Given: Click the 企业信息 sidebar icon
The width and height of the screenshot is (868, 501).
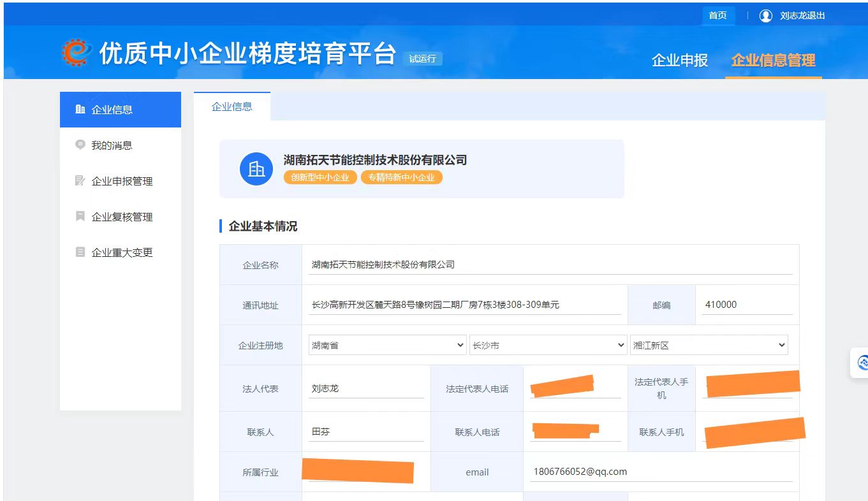Looking at the screenshot, I should pyautogui.click(x=80, y=109).
